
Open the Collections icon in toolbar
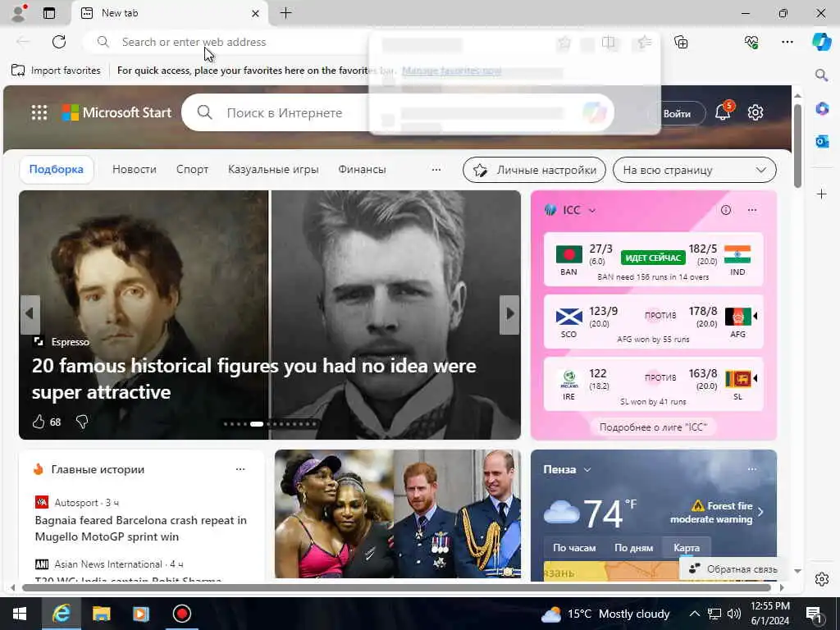tap(681, 42)
